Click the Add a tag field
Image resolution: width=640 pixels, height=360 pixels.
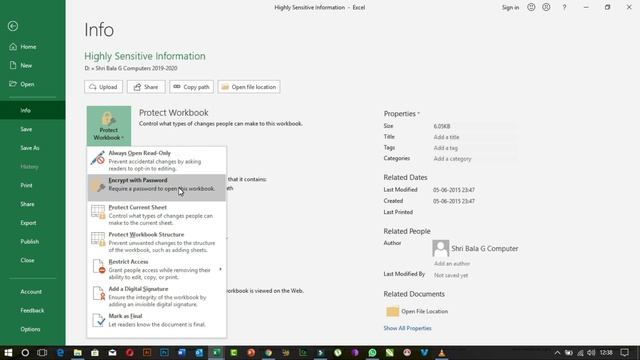475,148
